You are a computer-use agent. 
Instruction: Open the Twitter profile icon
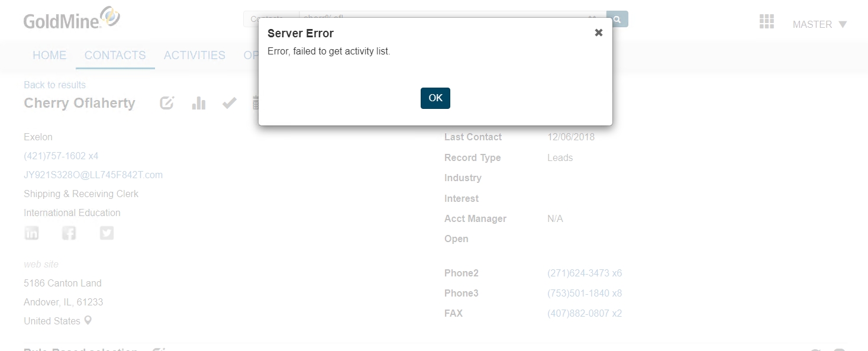(x=107, y=233)
